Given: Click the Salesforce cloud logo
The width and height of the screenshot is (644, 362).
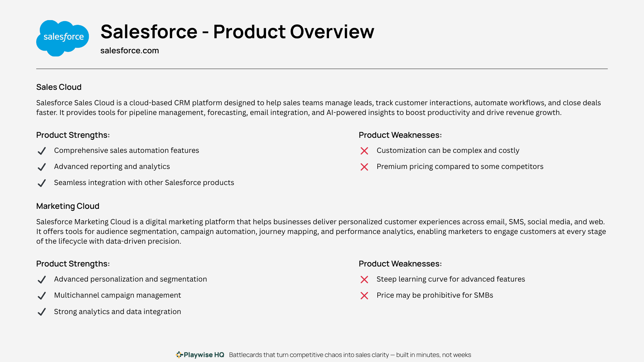Looking at the screenshot, I should pos(62,38).
